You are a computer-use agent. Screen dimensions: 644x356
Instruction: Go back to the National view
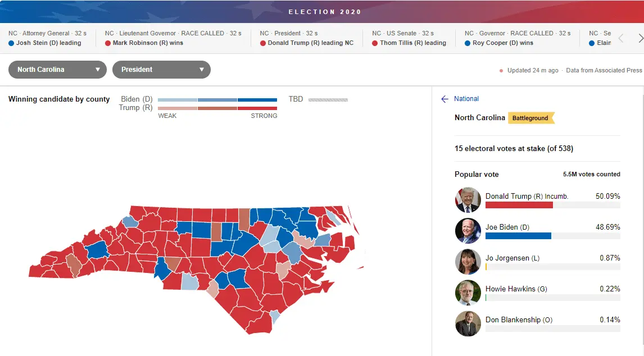point(466,99)
